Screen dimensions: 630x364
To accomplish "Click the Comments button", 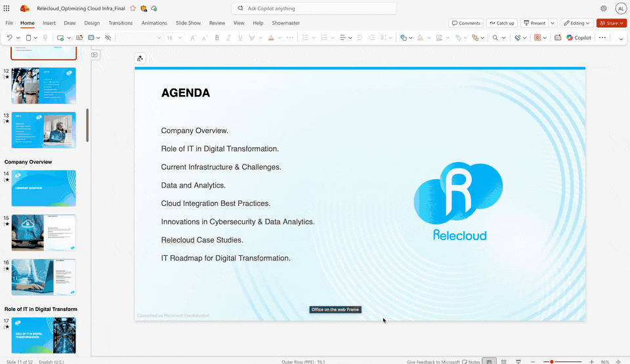I will coord(466,23).
